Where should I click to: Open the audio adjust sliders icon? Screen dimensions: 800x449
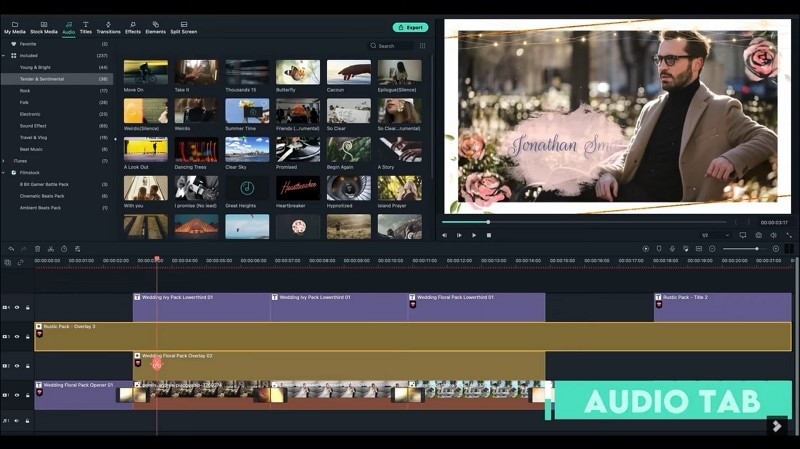(x=78, y=249)
